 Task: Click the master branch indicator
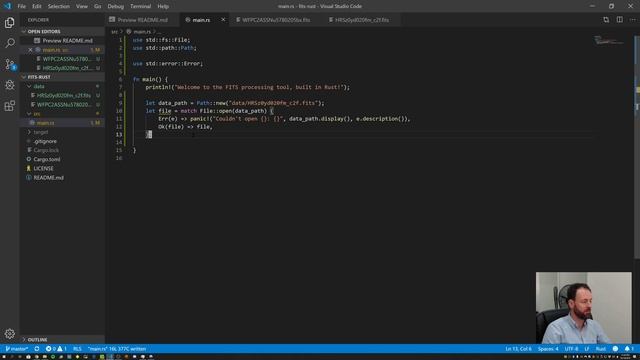point(17,349)
